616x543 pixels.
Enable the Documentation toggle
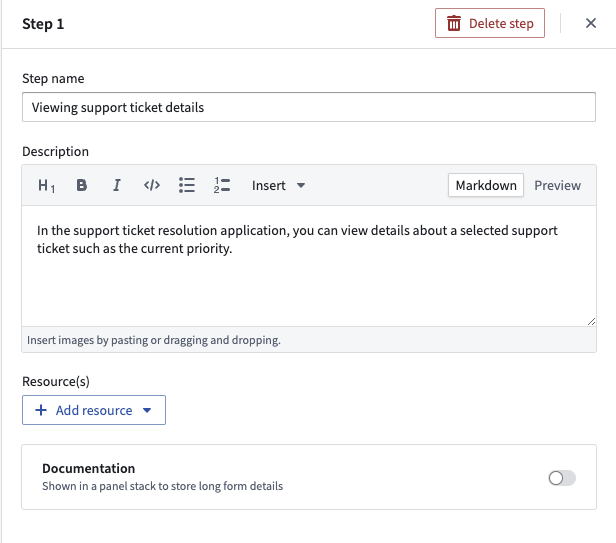(x=562, y=478)
